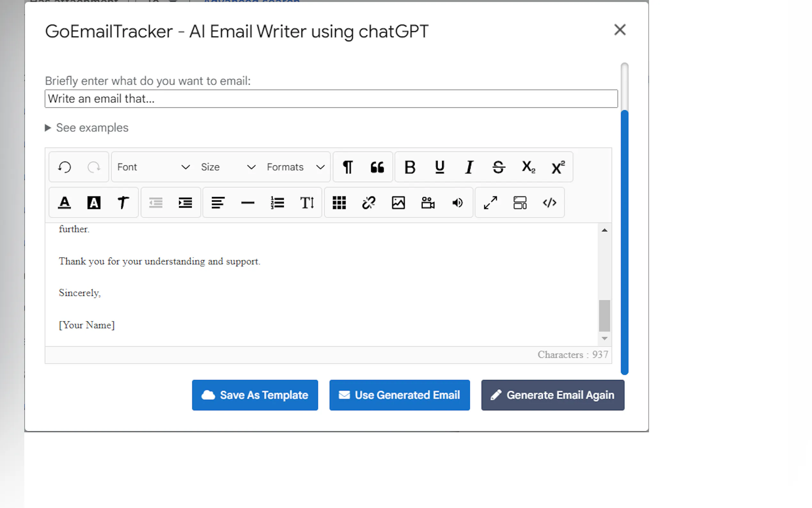Click the insert link icon
This screenshot has width=812, height=508.
pyautogui.click(x=369, y=202)
